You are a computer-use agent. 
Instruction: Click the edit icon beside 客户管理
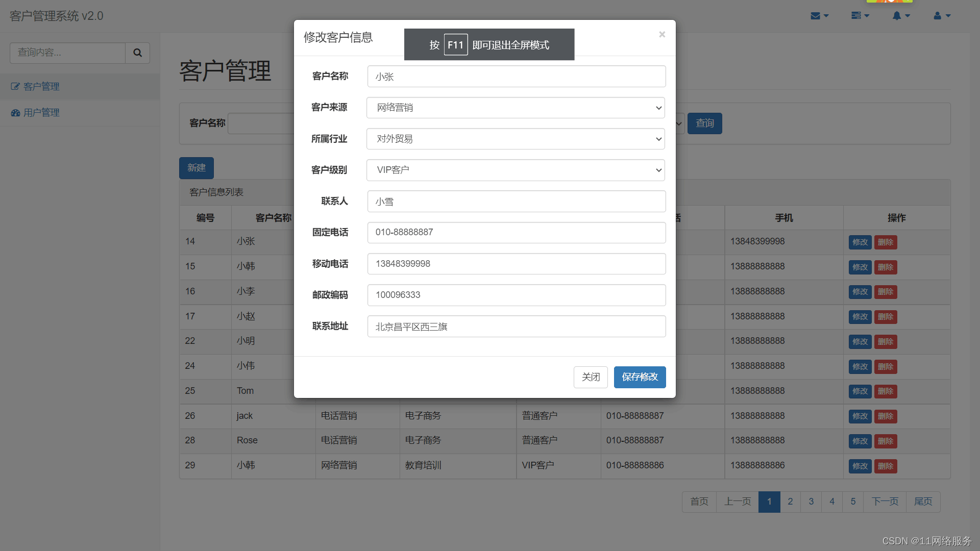pos(15,86)
